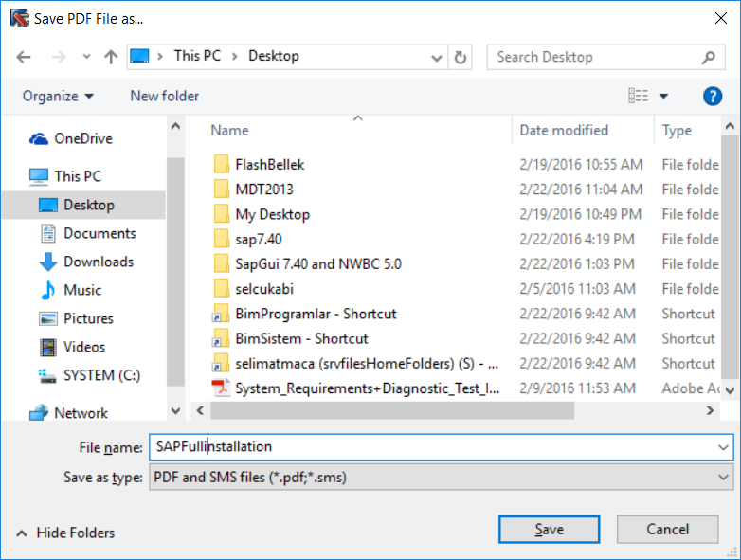Open Music in navigation pane
Viewport: 741px width, 560px height.
[71, 290]
